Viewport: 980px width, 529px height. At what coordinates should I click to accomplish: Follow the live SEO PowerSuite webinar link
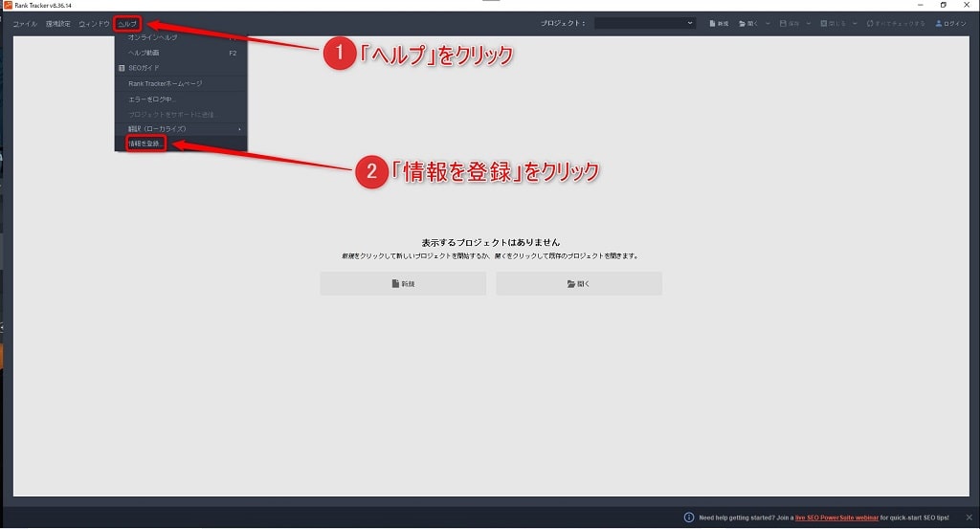click(x=835, y=518)
